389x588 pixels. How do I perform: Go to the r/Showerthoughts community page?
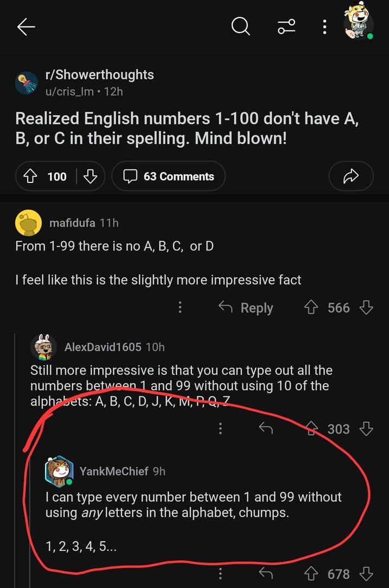[99, 75]
